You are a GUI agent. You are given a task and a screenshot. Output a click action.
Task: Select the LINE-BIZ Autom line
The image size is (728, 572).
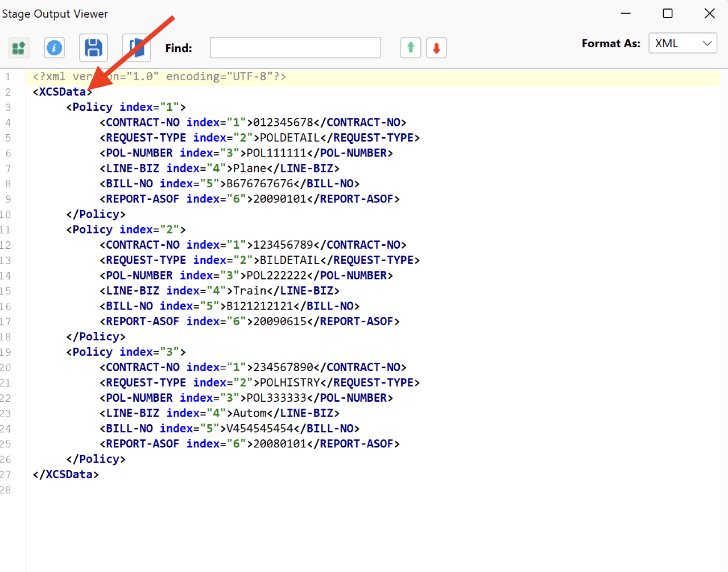pyautogui.click(x=220, y=413)
